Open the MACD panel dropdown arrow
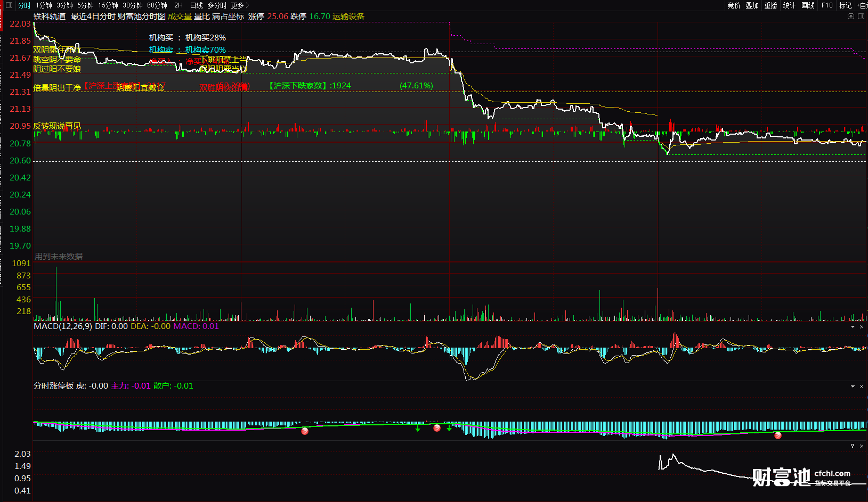868x502 pixels. coord(853,327)
